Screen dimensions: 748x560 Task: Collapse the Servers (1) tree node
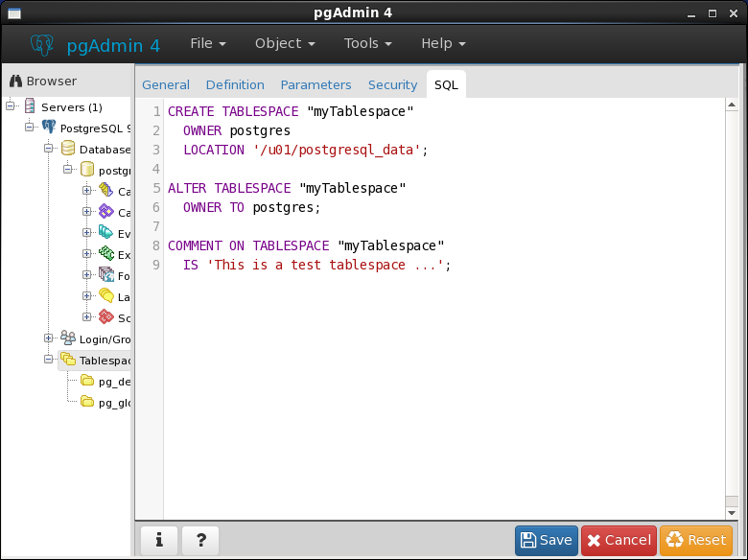tap(11, 105)
